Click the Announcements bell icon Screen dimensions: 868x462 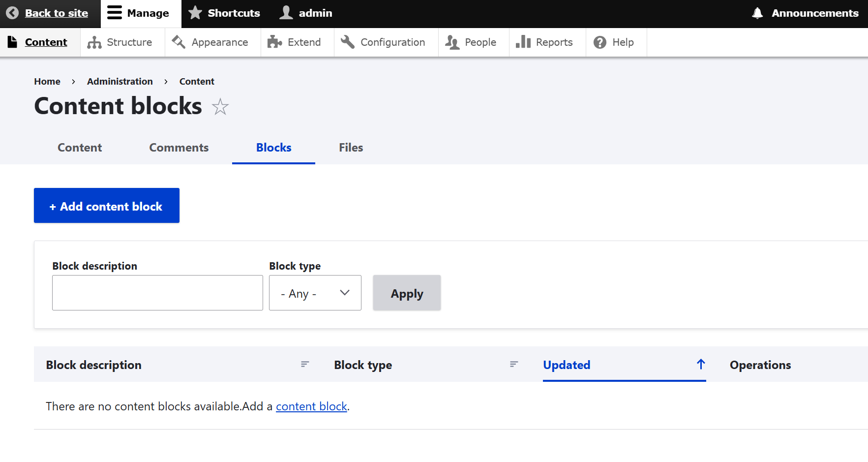coord(757,13)
